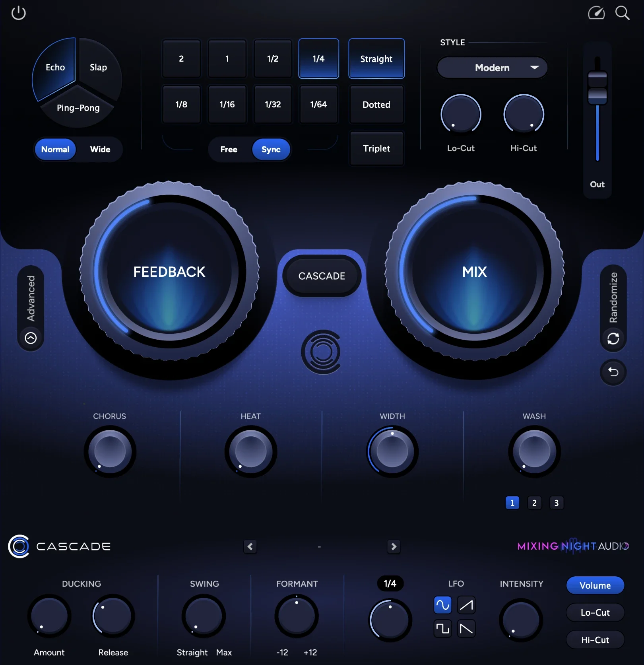
Task: Switch delay timing to Free
Action: point(229,150)
